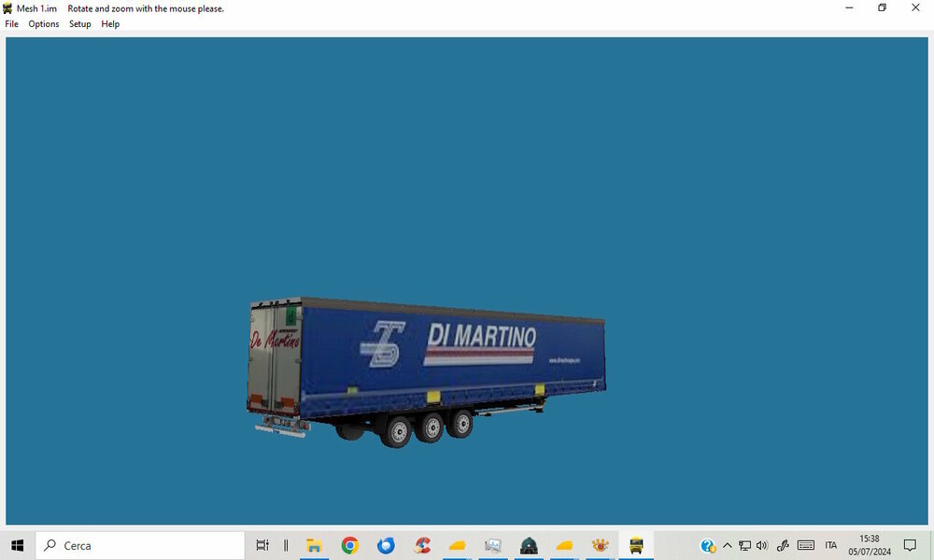
Task: Open the Help menu
Action: pyautogui.click(x=110, y=24)
